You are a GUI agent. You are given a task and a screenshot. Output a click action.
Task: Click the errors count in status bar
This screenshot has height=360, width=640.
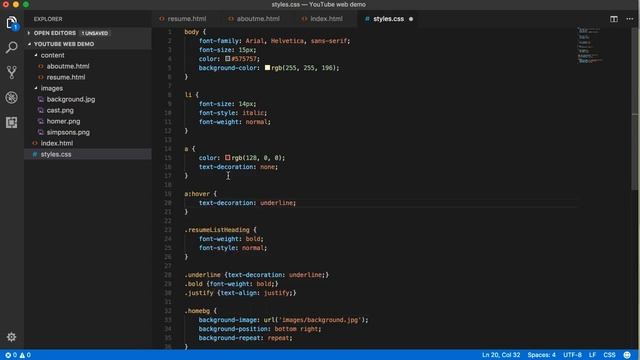coord(11,355)
